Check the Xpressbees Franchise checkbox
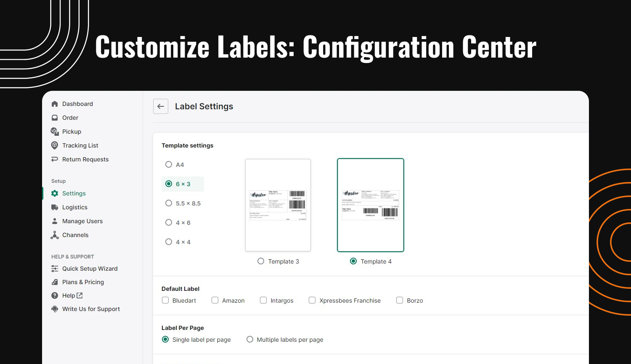 tap(312, 300)
